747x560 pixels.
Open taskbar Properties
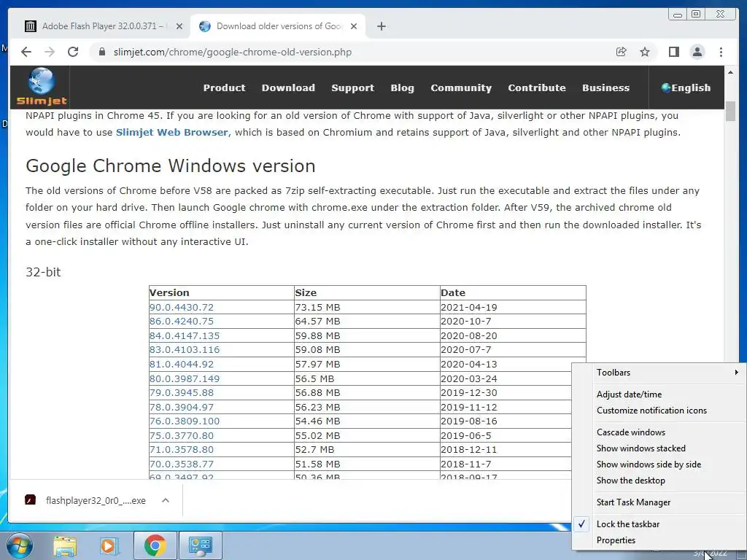tap(659, 540)
